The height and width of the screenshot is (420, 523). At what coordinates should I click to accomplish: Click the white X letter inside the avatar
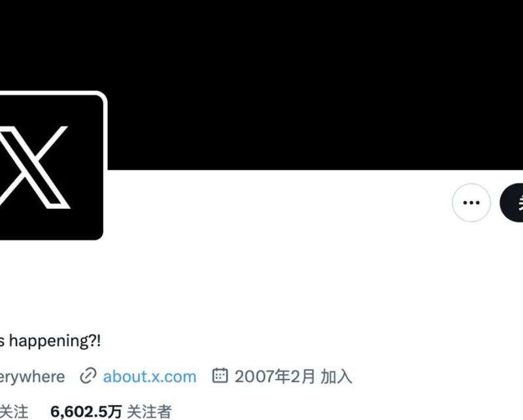[x=35, y=167]
